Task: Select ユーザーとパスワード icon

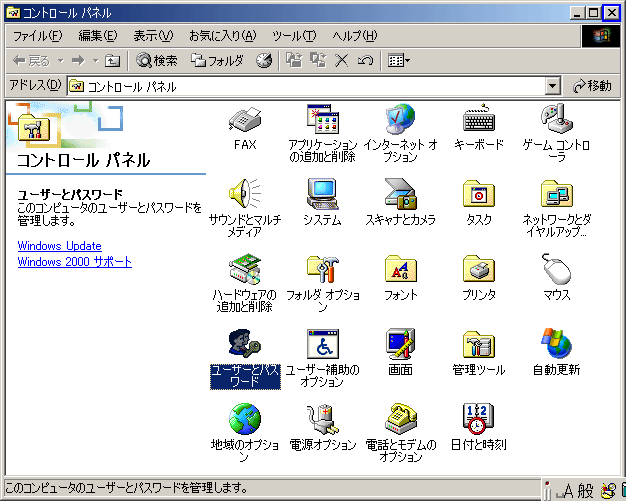Action: (x=245, y=343)
